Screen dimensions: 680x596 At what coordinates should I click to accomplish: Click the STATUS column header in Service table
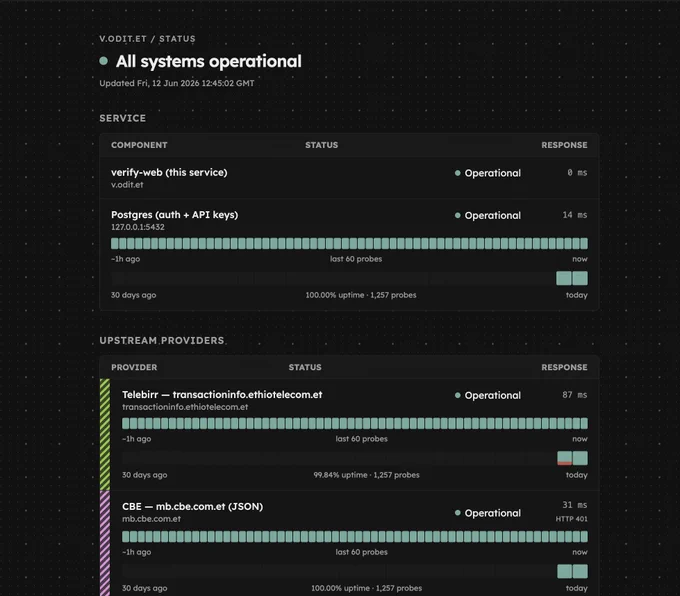[x=321, y=145]
